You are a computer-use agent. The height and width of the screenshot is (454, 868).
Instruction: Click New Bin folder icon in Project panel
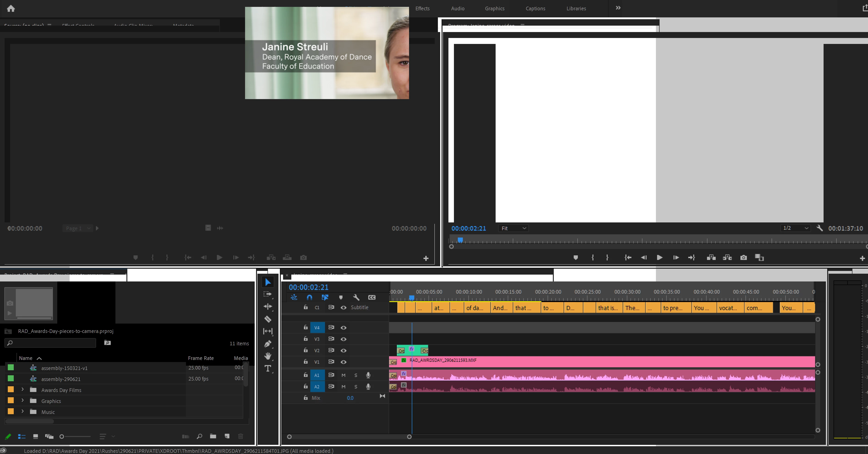[213, 436]
